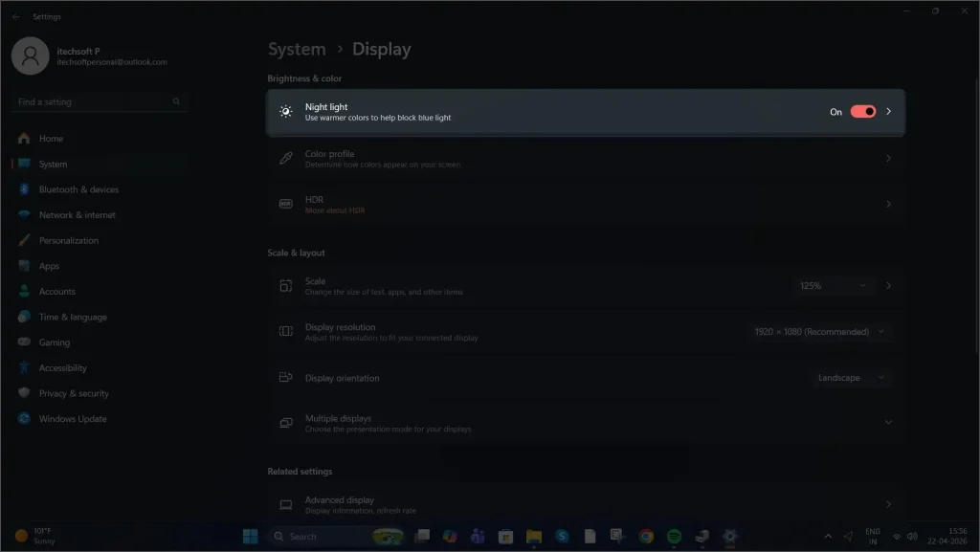Click the Scale icon in Scale & layout
Viewport: 980px width, 552px height.
(x=284, y=285)
